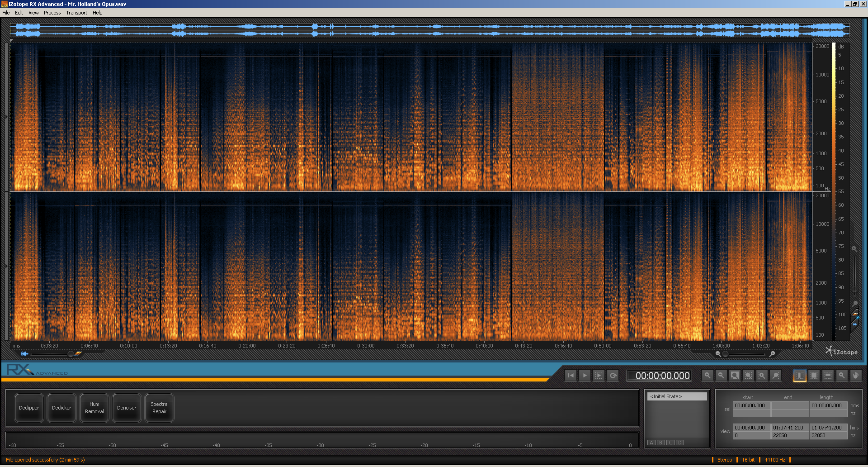Click the selection end time field
Screen dimensions: 868x467
tap(790, 405)
